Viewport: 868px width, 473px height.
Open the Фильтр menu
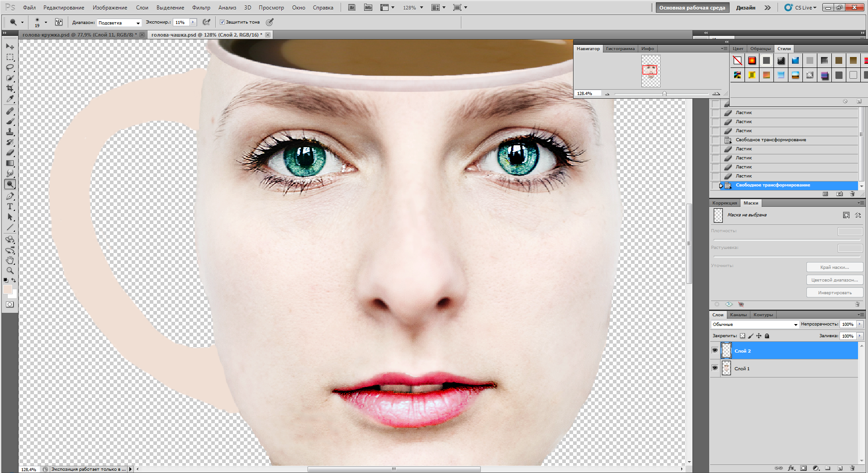coord(201,8)
